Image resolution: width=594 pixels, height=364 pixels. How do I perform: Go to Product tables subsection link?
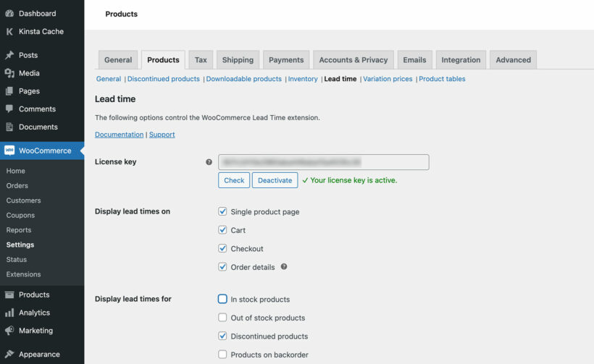(x=442, y=79)
